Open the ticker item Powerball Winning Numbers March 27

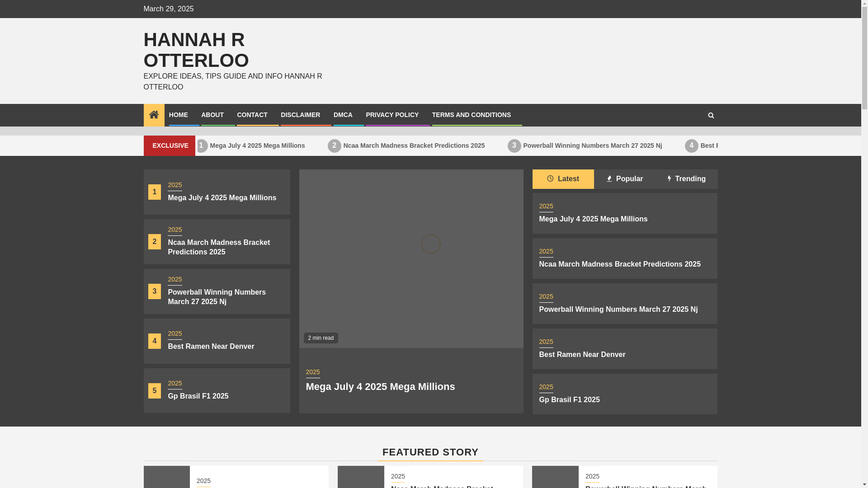(592, 145)
